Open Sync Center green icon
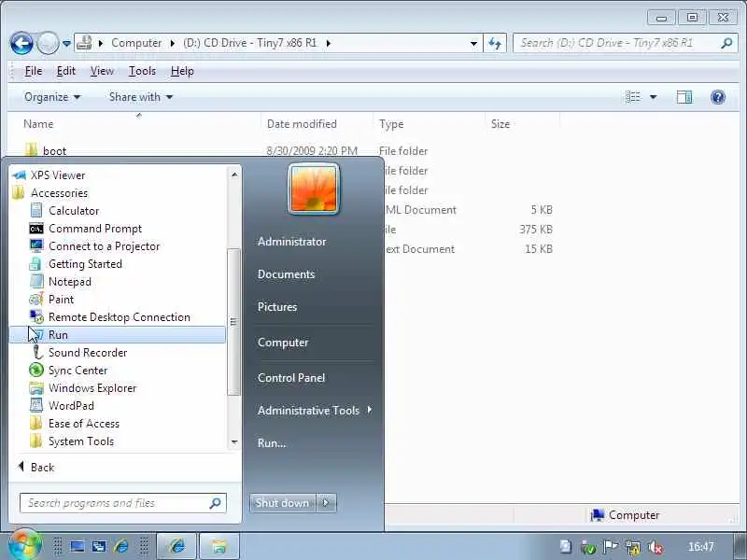Image resolution: width=747 pixels, height=560 pixels. tap(36, 370)
